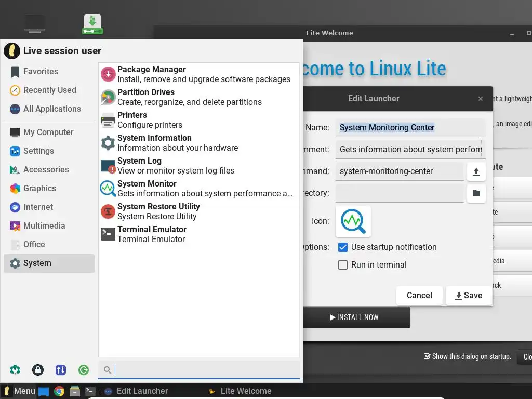Switch to Edit Launcher taskbar window
Viewport: 532px width, 399px height.
click(137, 391)
